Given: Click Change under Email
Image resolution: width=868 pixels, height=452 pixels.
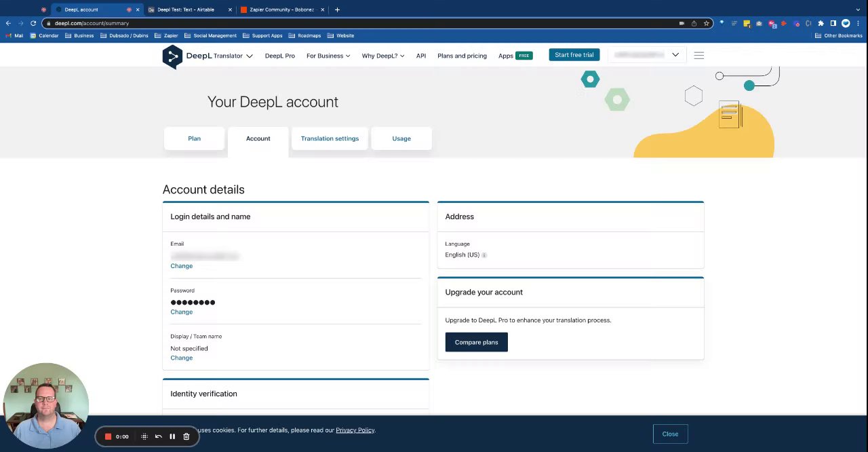Looking at the screenshot, I should click(x=182, y=266).
